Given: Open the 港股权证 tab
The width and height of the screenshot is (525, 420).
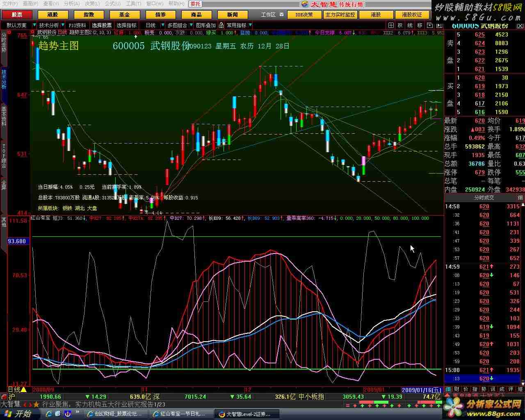Looking at the screenshot, I should pyautogui.click(x=412, y=14).
